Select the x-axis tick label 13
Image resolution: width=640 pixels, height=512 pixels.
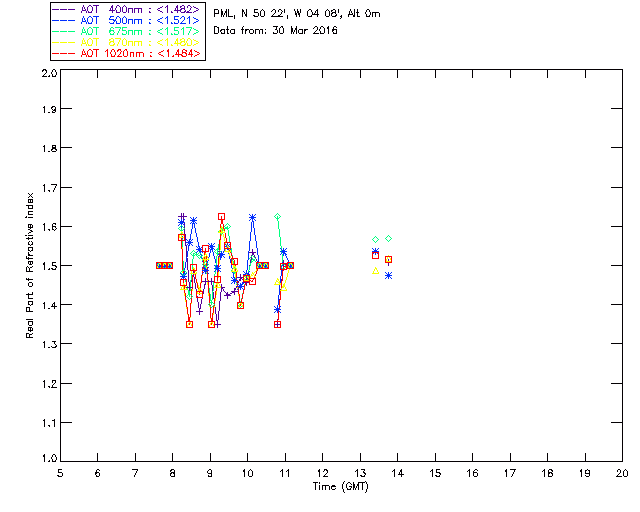pyautogui.click(x=360, y=474)
